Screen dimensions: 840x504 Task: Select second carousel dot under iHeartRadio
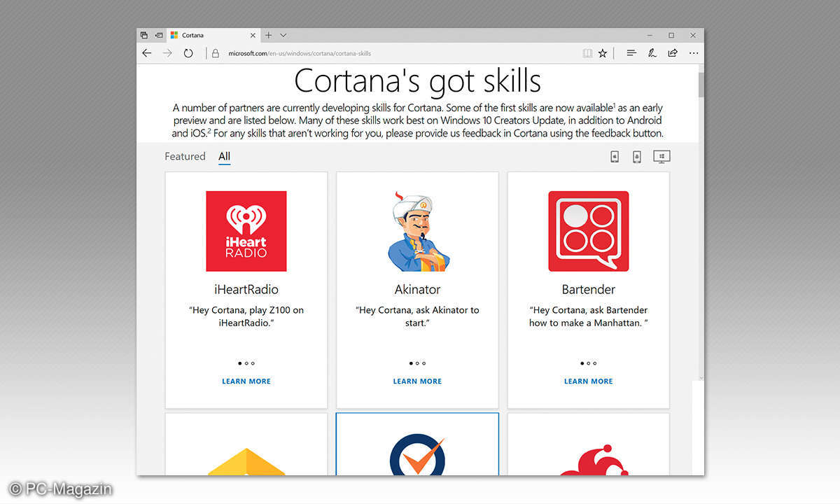(246, 363)
